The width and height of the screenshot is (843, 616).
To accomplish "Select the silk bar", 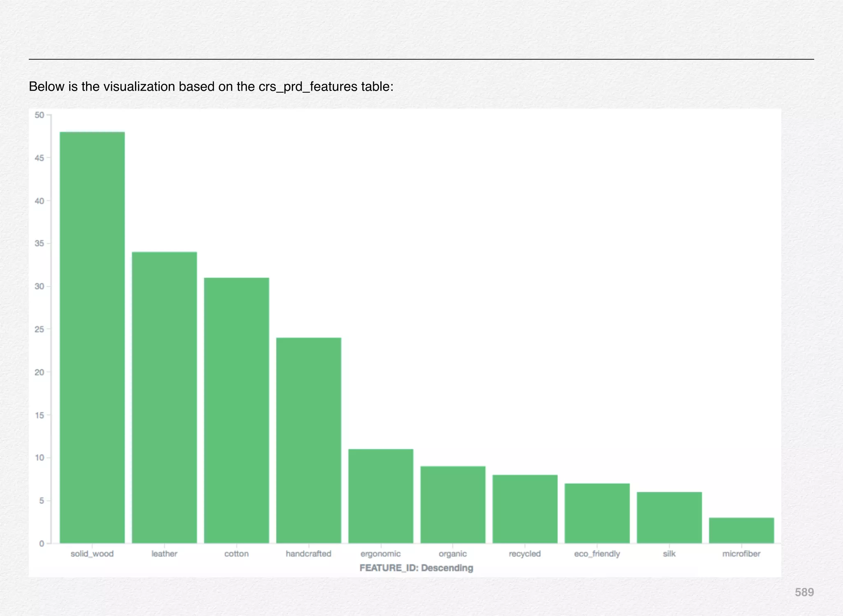I will click(669, 518).
